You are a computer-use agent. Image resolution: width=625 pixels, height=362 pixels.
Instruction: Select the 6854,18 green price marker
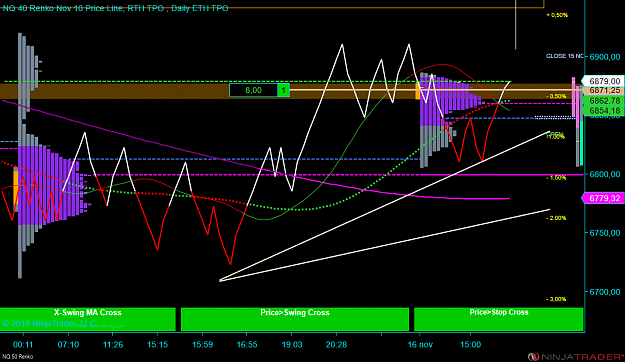[603, 110]
